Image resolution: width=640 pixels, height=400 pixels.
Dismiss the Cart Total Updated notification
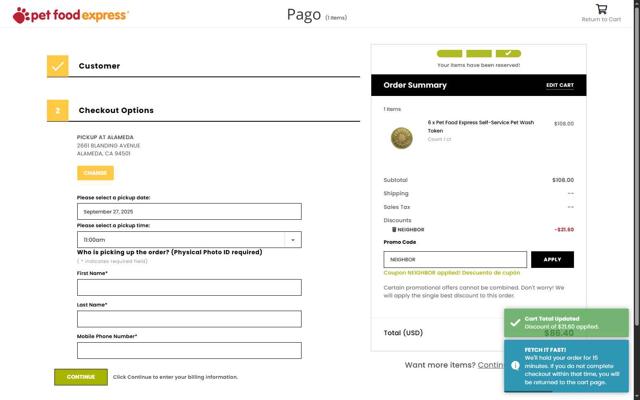tap(566, 323)
